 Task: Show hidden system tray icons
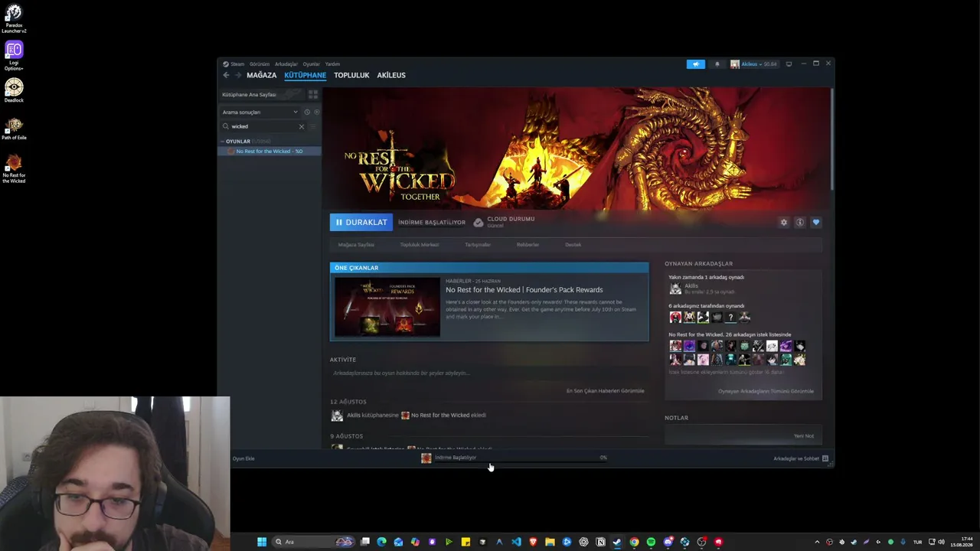[x=817, y=542]
